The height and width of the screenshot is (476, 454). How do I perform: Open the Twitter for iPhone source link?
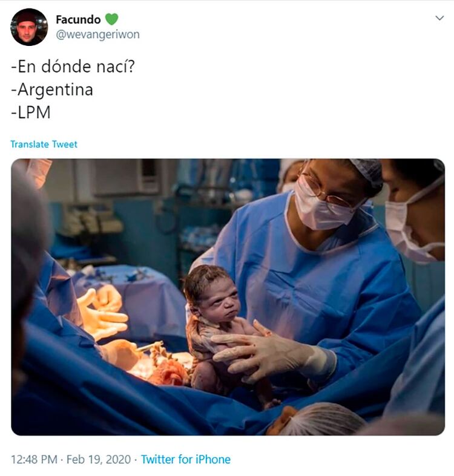coord(186,459)
